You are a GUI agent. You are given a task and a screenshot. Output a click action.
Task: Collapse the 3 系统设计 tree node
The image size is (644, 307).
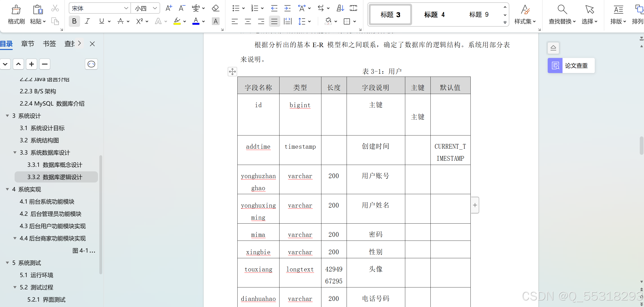[x=8, y=116]
